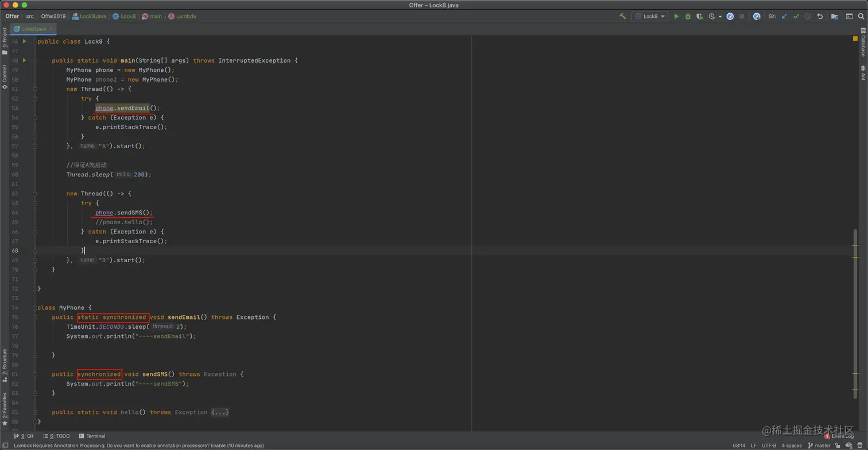Collapse the class Lock8 fold marker

click(x=35, y=41)
